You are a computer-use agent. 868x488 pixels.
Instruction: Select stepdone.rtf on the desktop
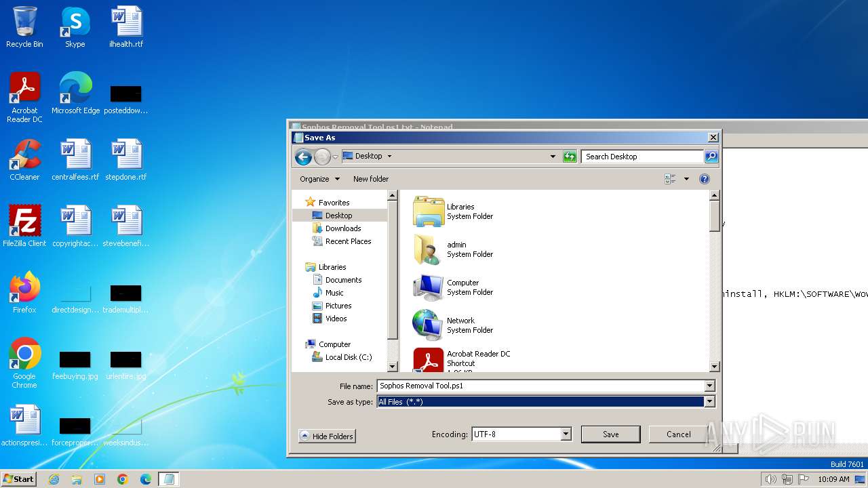point(126,160)
